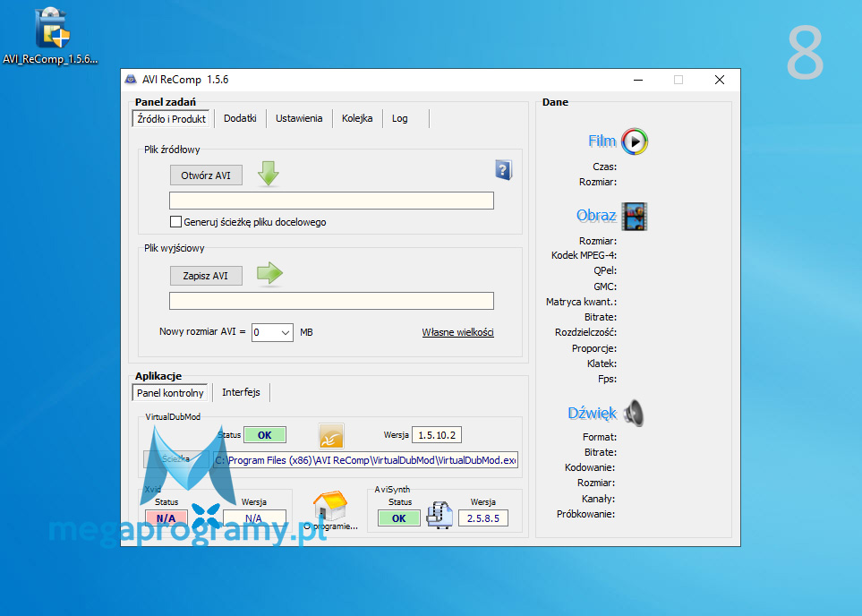This screenshot has height=616, width=862.
Task: Switch to the Źródło i Produkt tab
Action: coord(171,119)
